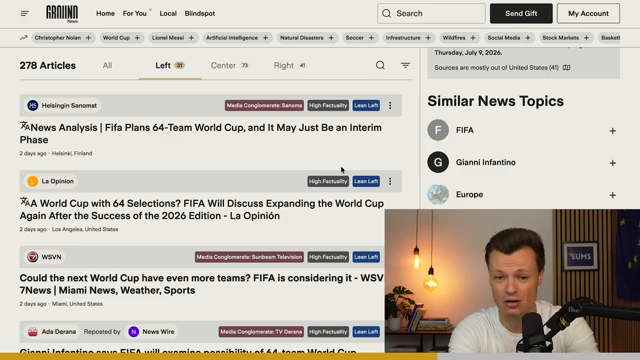
Task: Click the map icon beside sources info
Action: [567, 67]
